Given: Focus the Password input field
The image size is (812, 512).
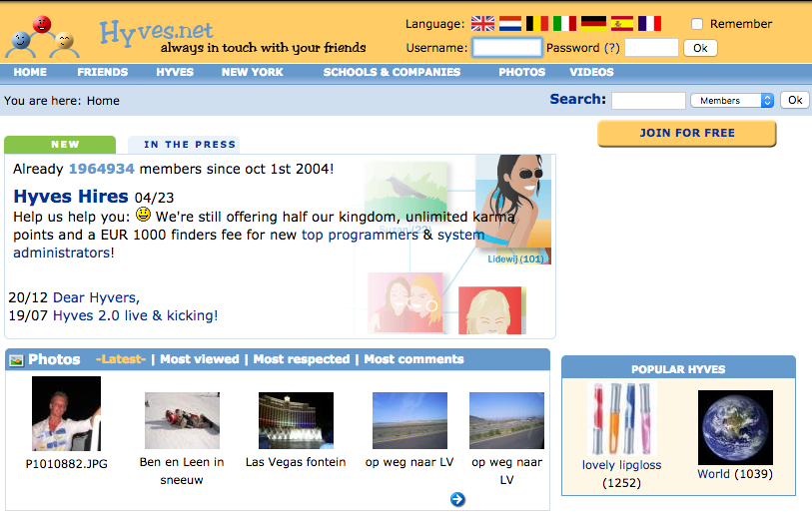Looking at the screenshot, I should [x=651, y=48].
